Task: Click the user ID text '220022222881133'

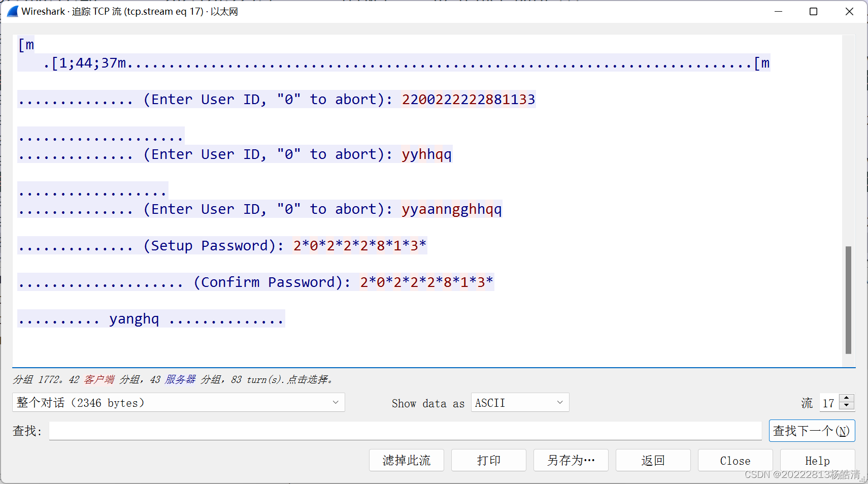Action: [469, 99]
